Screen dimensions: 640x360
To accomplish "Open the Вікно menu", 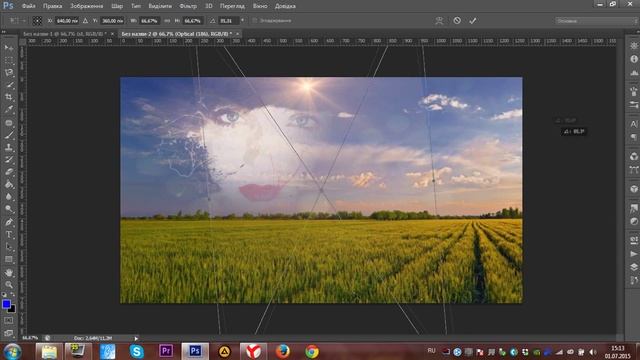I will 260,6.
